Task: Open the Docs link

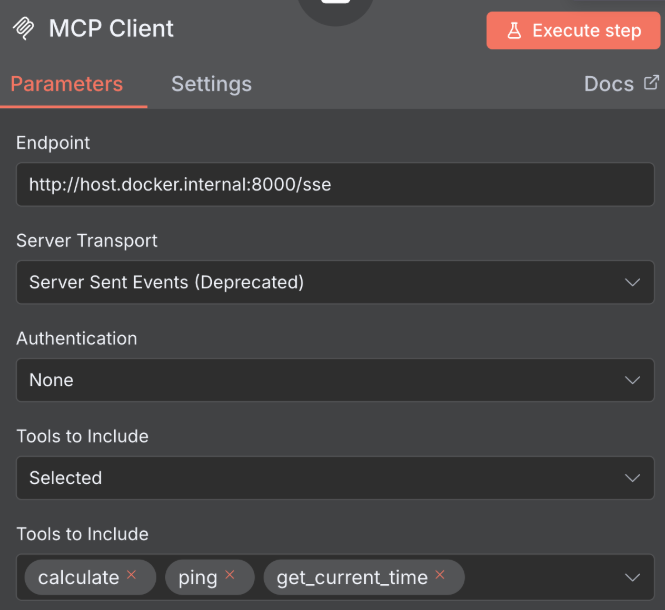Action: coord(609,84)
